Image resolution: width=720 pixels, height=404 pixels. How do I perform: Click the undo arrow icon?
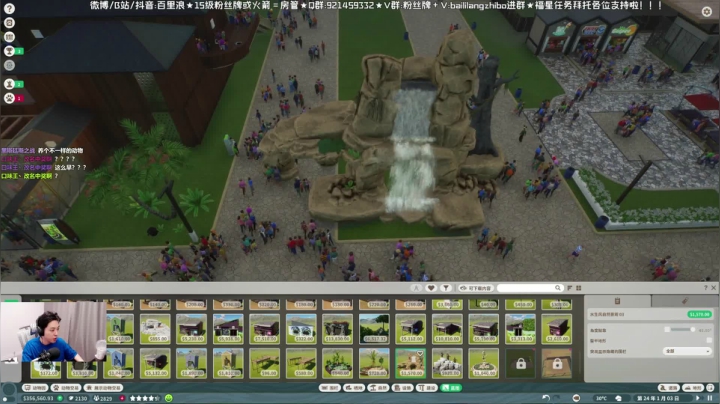coord(546,398)
